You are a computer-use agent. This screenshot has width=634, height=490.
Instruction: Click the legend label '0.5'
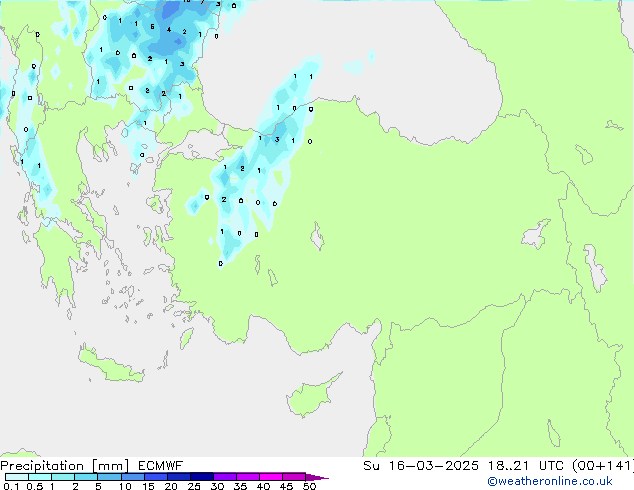34,486
